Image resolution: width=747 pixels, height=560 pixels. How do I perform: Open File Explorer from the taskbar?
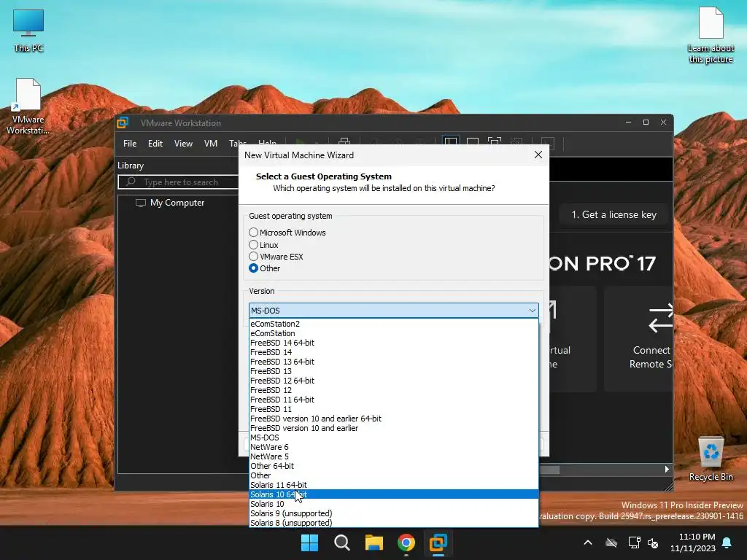tap(374, 542)
